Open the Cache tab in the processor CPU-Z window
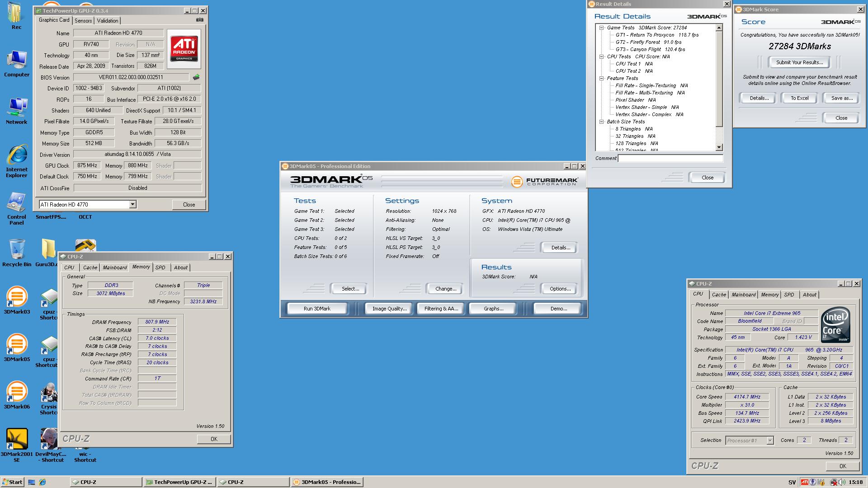Viewport: 868px width, 488px height. [719, 295]
